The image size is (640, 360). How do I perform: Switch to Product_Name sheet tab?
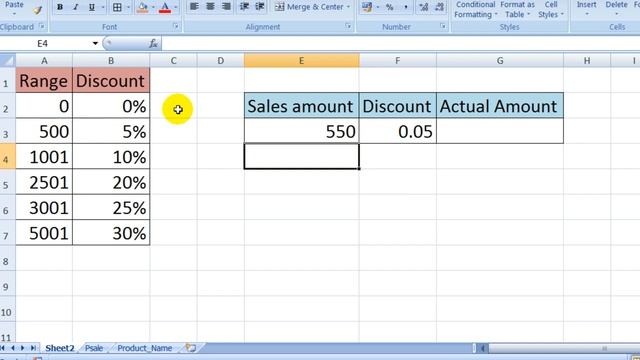coord(144,348)
